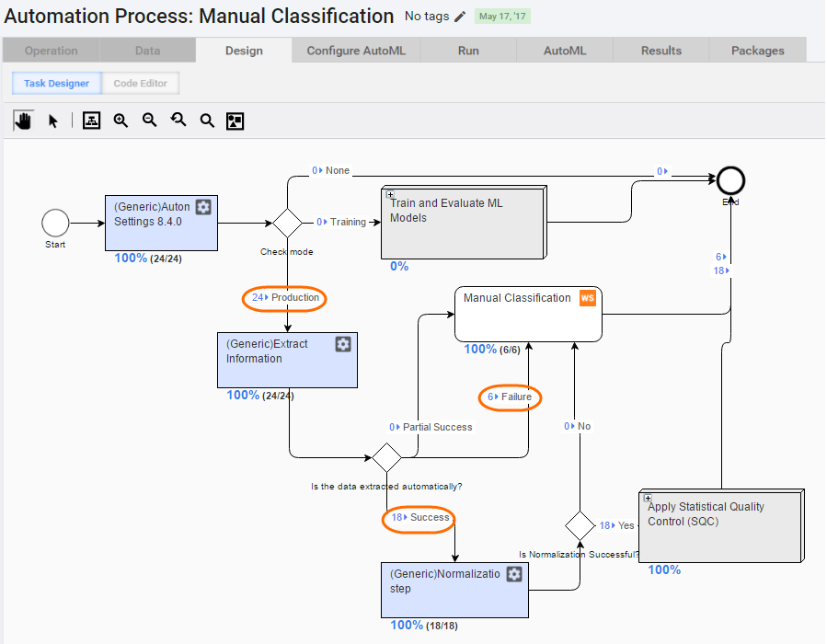This screenshot has height=644, width=827.
Task: Select the Design tab
Action: pyautogui.click(x=244, y=51)
